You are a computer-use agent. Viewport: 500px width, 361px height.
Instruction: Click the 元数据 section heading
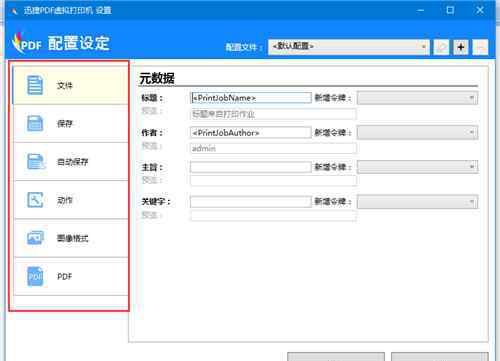pos(157,78)
